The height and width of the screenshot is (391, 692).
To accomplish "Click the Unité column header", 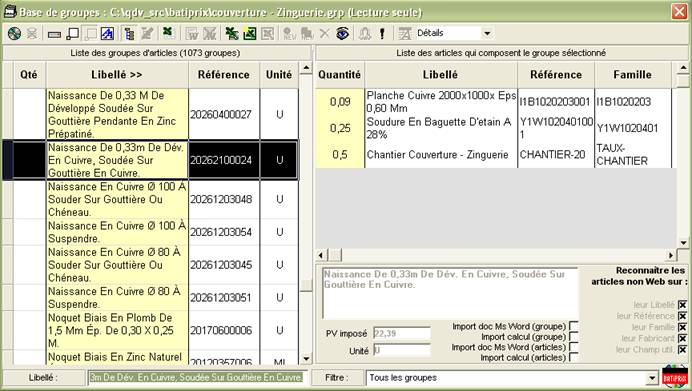I will [x=279, y=75].
